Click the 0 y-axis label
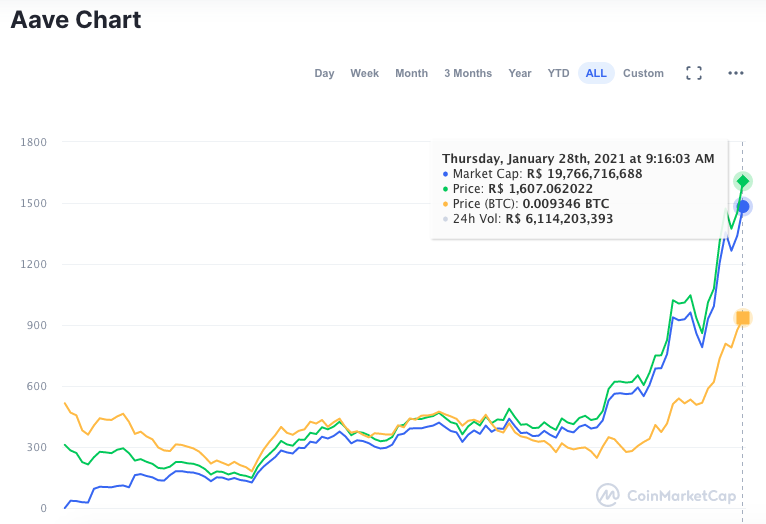Image resolution: width=766 pixels, height=524 pixels. coord(43,508)
